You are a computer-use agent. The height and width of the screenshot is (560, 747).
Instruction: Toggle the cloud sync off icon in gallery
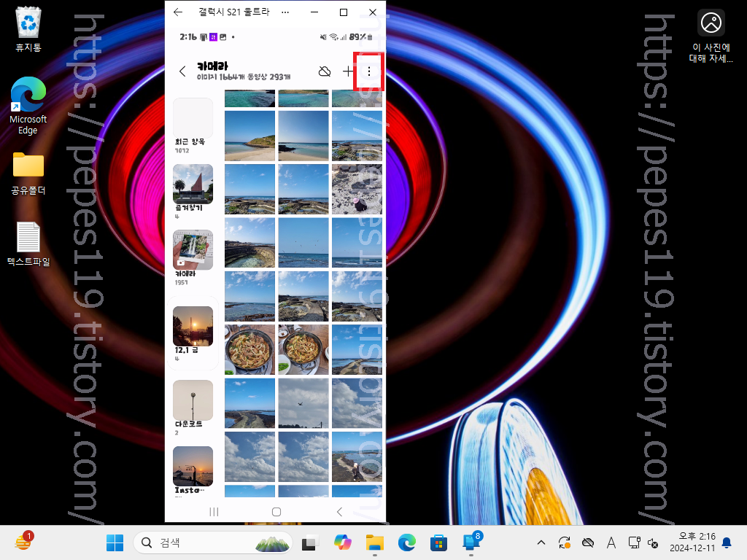(325, 71)
